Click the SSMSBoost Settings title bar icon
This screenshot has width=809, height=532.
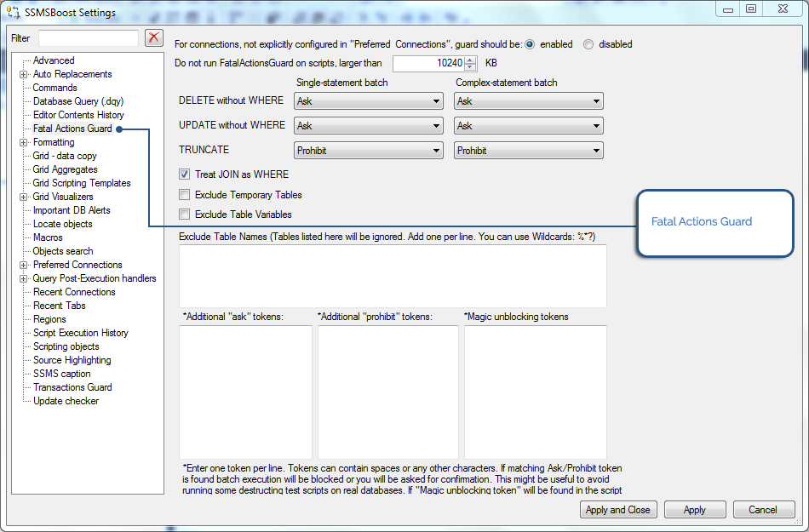pos(14,12)
